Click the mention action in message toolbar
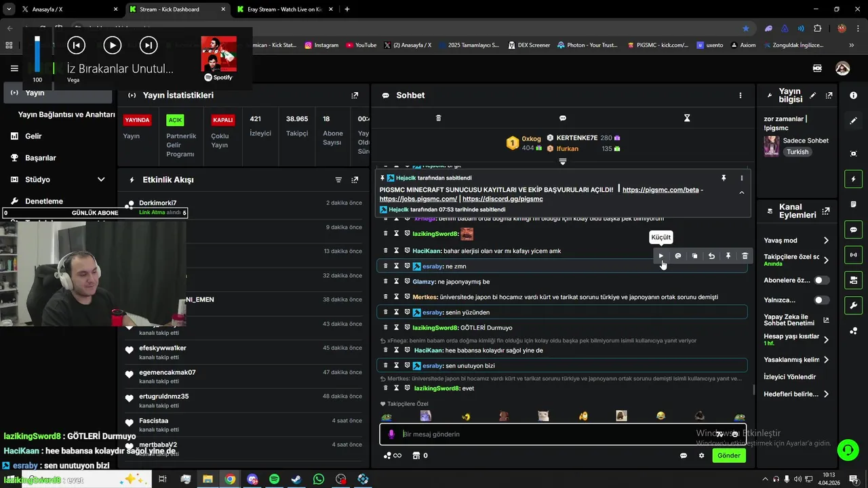Image resolution: width=868 pixels, height=488 pixels. pos(678,256)
